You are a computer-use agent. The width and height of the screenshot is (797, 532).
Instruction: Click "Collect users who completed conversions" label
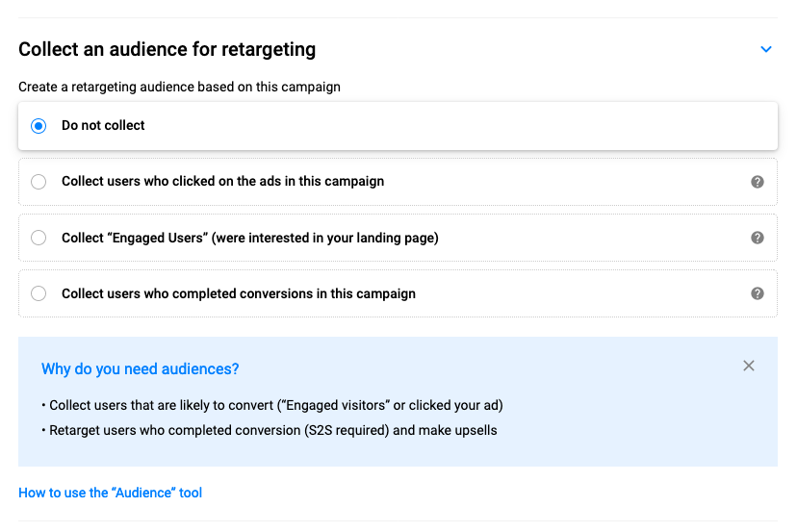point(239,293)
